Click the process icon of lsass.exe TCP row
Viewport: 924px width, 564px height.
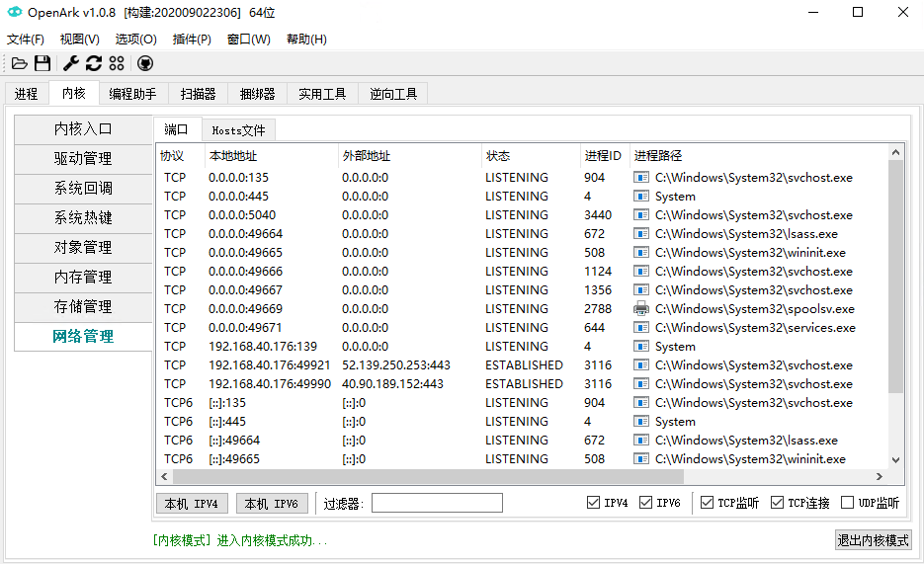pyautogui.click(x=641, y=234)
